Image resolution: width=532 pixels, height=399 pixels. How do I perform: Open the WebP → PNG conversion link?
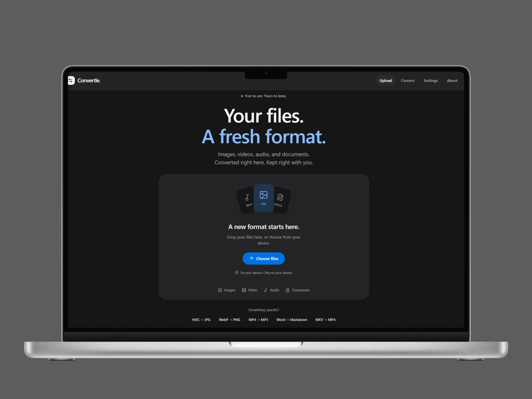click(x=229, y=319)
